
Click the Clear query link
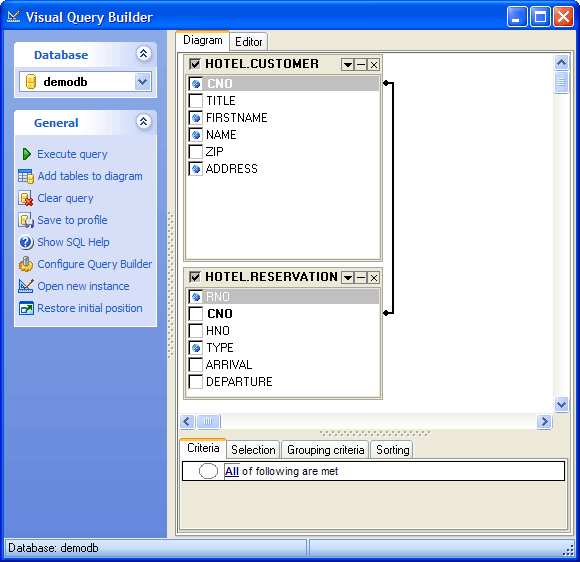click(65, 198)
